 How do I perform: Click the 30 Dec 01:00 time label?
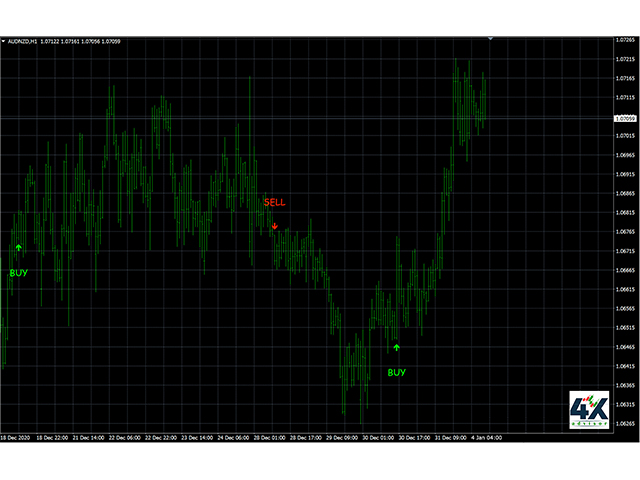(378, 438)
